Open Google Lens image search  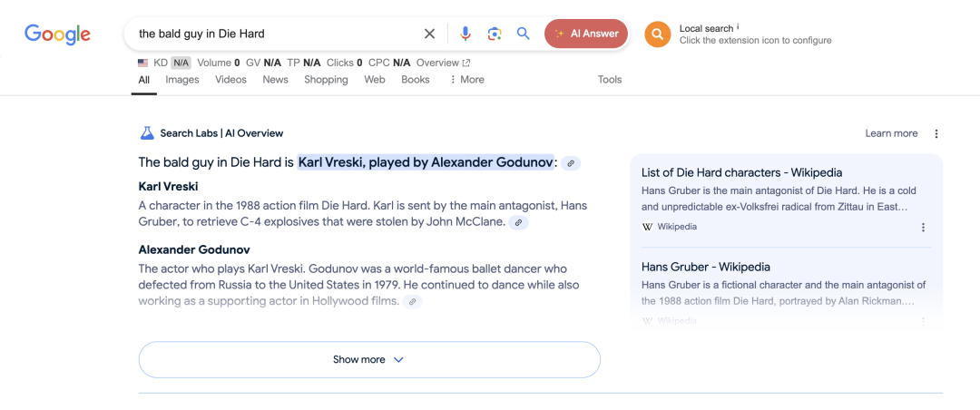tap(495, 34)
